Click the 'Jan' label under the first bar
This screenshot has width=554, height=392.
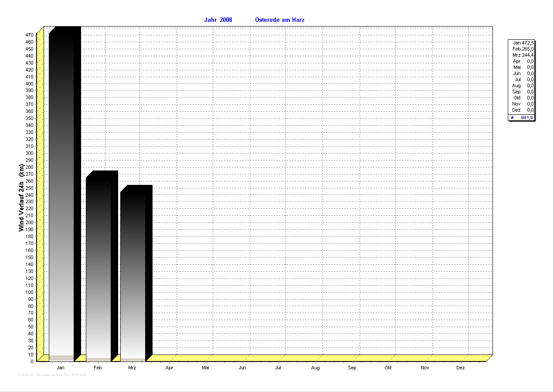(x=61, y=368)
